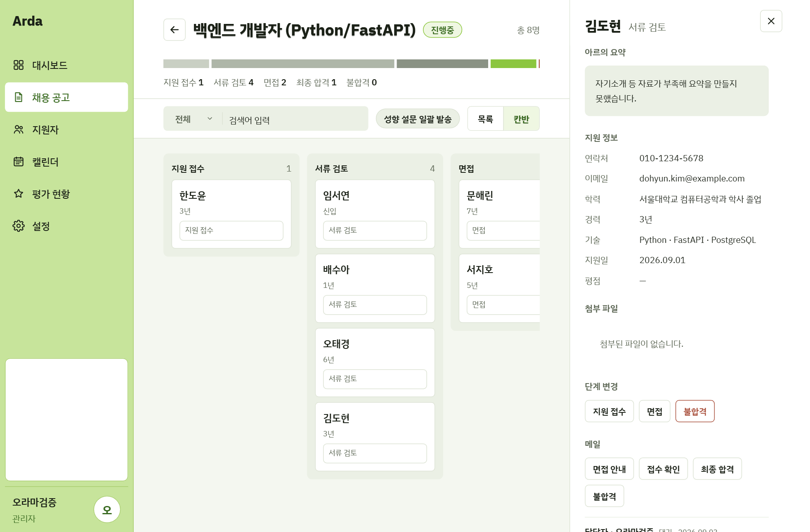
Task: Click the dashboard grid icon
Action: pos(19,65)
